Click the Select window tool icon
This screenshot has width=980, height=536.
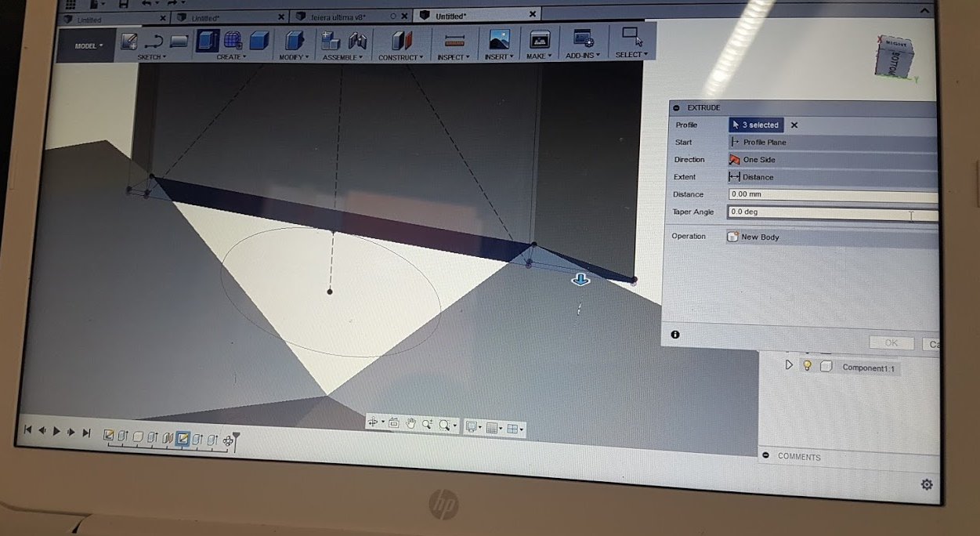pyautogui.click(x=631, y=36)
